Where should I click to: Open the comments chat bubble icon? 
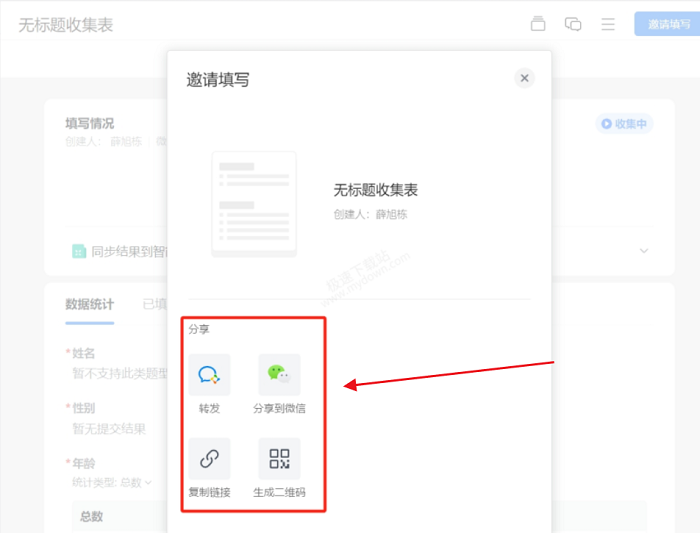point(573,24)
